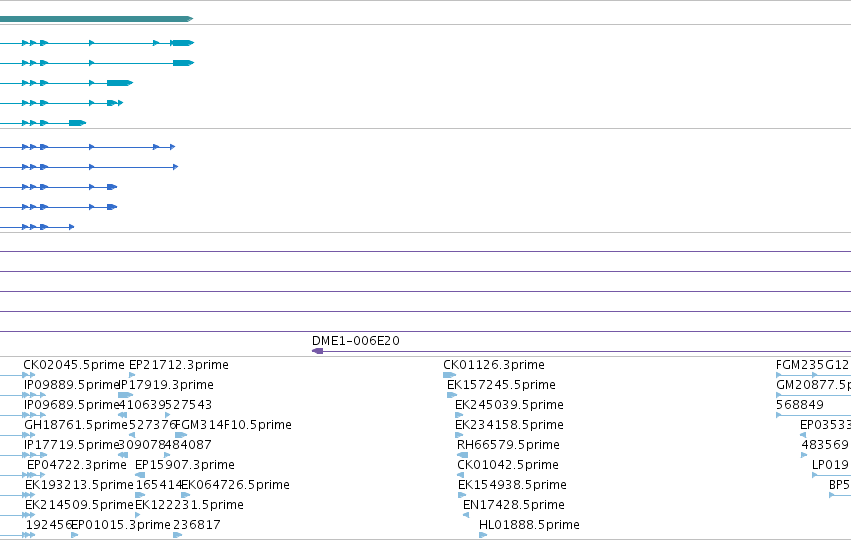Select the DME1-006E20 clone feature label
Image resolution: width=851 pixels, height=540 pixels.
click(x=355, y=341)
